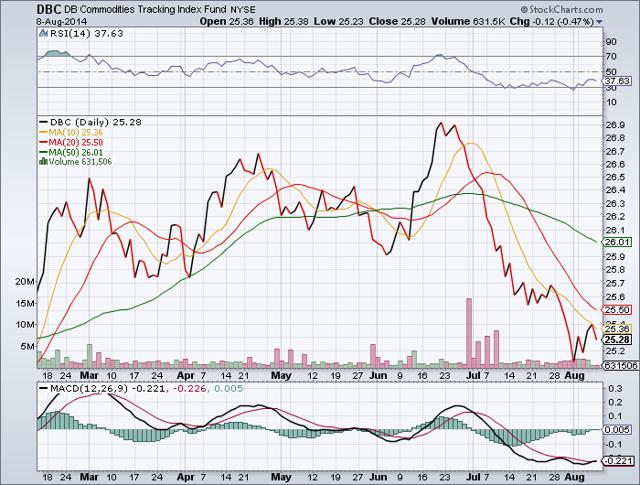The width and height of the screenshot is (640, 485).
Task: Click the orange 25.36 price tag on right axis
Action: (618, 329)
